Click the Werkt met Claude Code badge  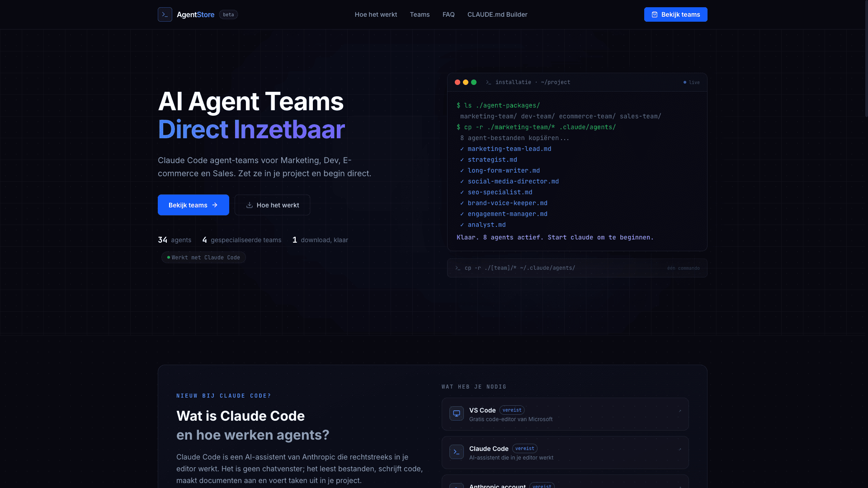coord(203,258)
